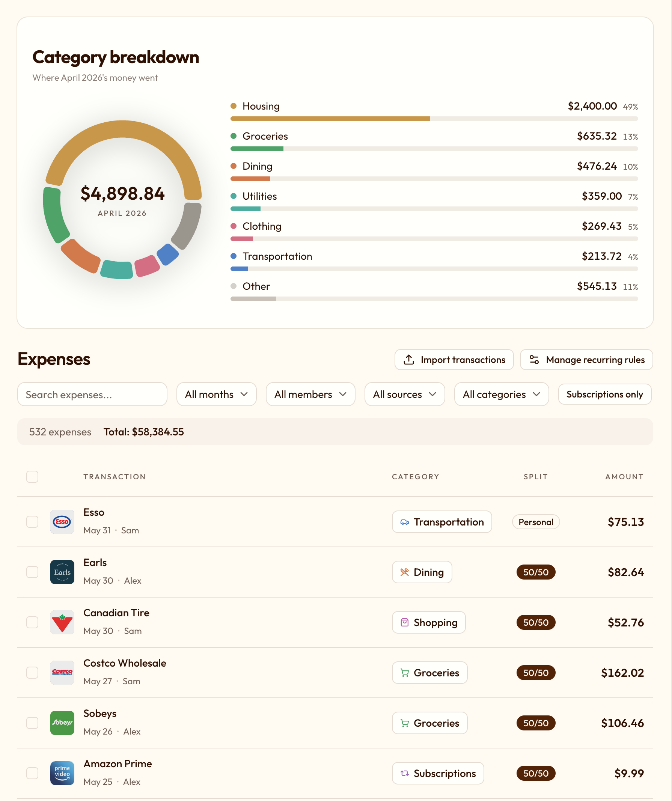Screen dimensions: 672x801
Task: Click the 532 expenses count
Action: pos(60,432)
